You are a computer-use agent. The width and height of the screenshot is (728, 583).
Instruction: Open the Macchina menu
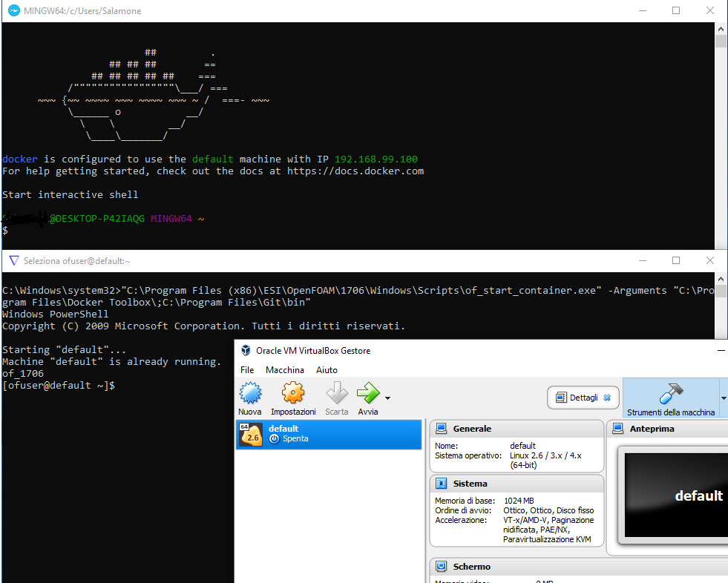285,370
